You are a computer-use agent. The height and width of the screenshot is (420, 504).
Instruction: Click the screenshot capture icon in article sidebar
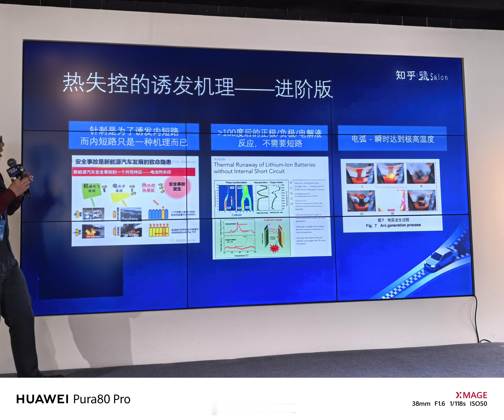tap(292, 204)
